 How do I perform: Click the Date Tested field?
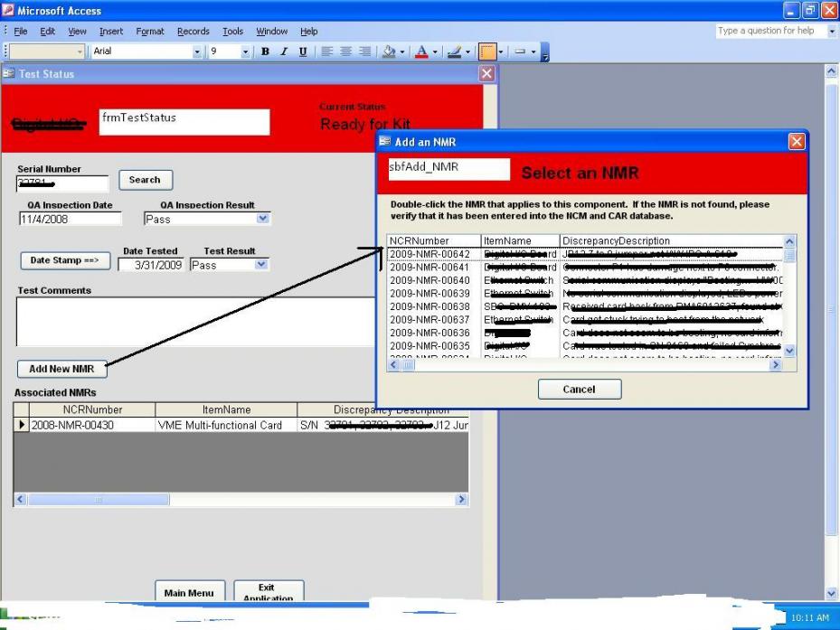(151, 265)
